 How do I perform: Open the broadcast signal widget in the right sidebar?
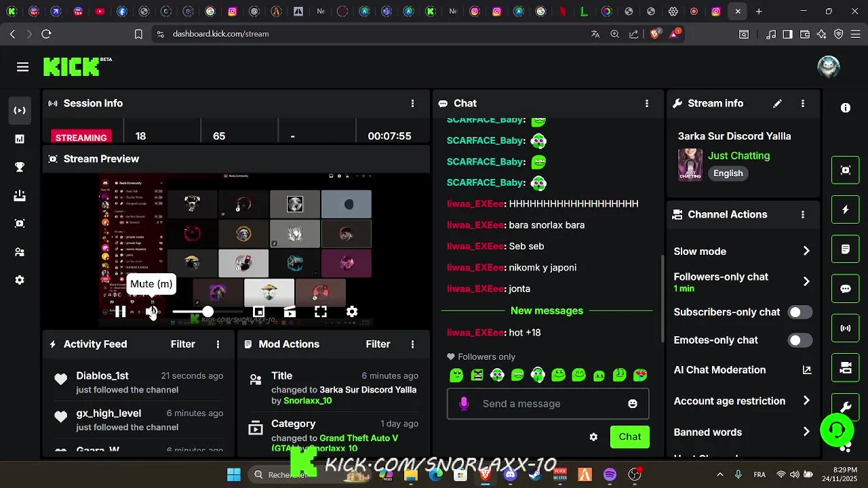pos(846,328)
